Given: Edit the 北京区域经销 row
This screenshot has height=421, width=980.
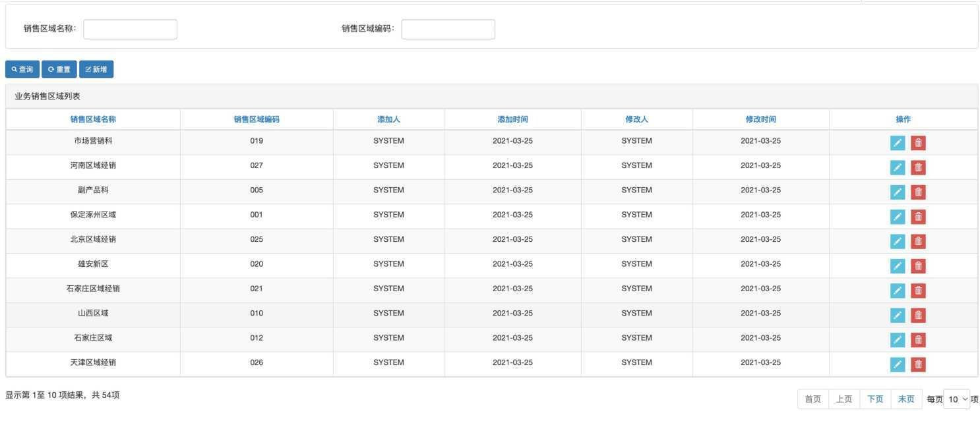Looking at the screenshot, I should (898, 241).
